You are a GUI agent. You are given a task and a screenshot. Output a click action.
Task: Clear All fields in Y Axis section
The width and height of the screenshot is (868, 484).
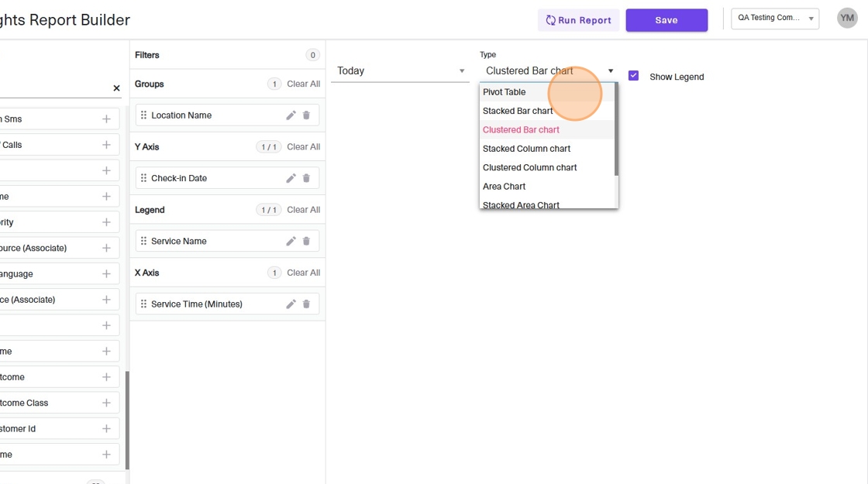coord(303,146)
